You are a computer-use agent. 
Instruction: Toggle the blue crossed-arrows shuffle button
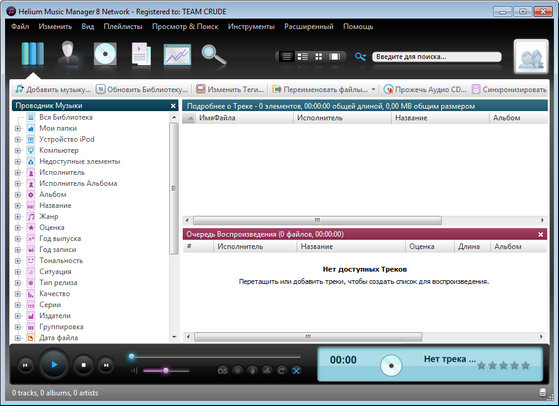click(x=296, y=371)
